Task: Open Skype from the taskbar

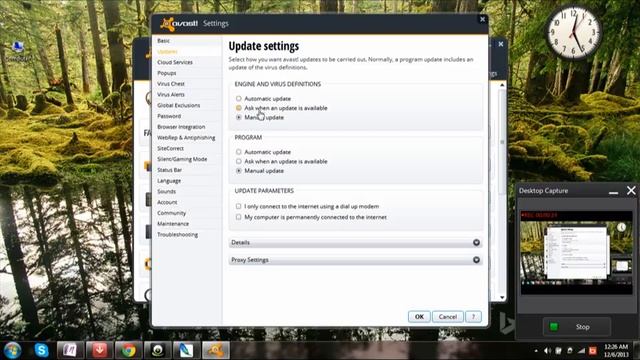Action: point(42,350)
